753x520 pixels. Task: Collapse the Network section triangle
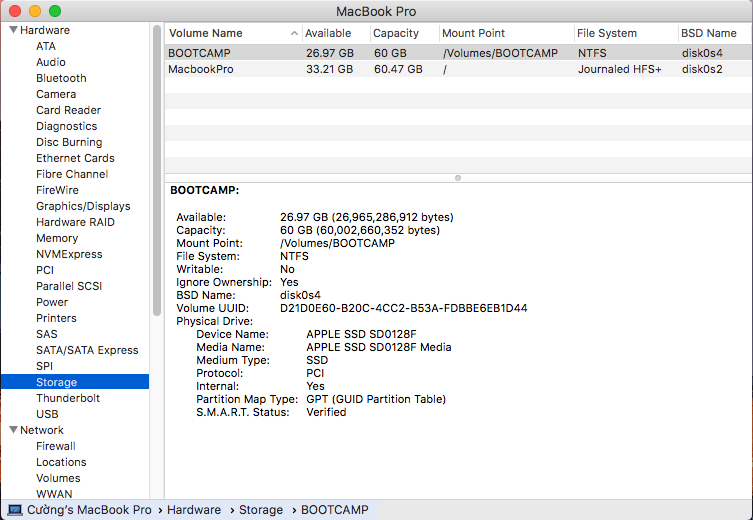click(x=13, y=430)
